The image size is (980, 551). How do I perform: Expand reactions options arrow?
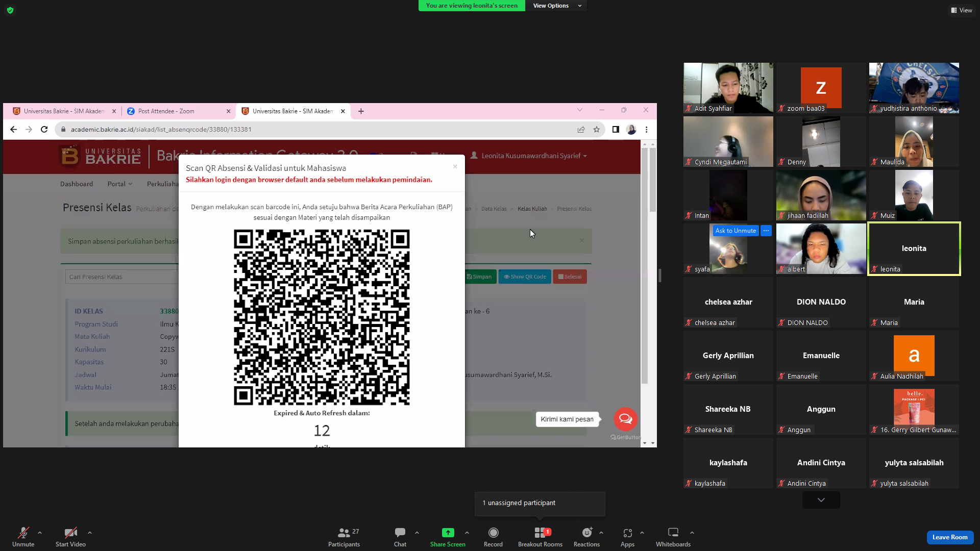click(601, 533)
